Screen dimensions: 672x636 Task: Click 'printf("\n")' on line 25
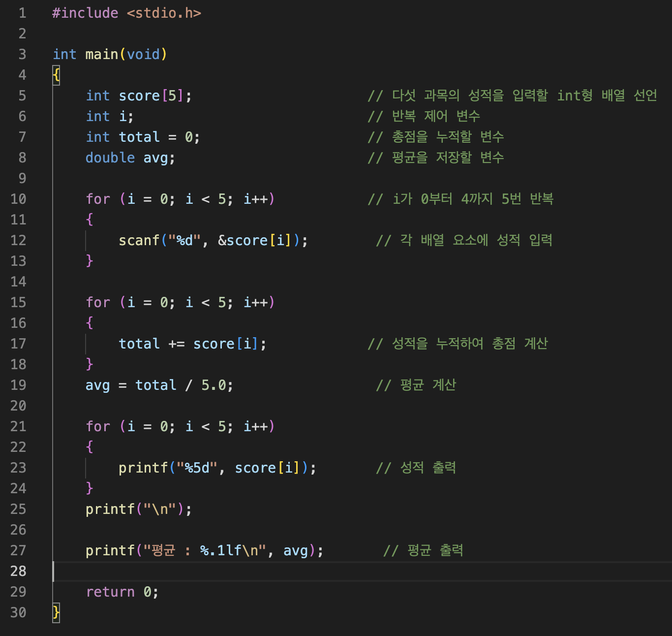(135, 509)
